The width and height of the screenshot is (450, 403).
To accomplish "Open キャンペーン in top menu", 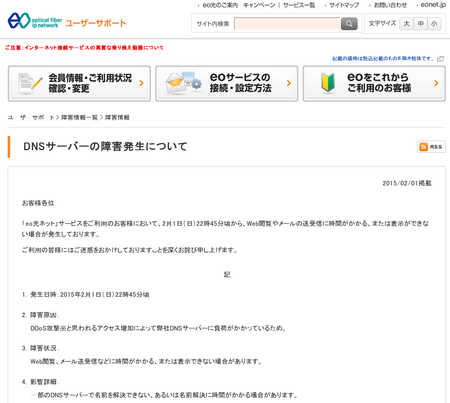I will (259, 5).
